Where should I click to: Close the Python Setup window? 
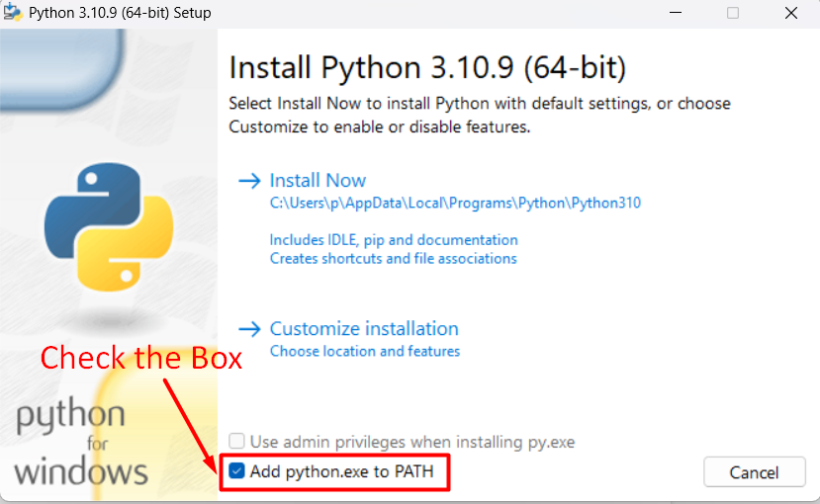(x=790, y=13)
